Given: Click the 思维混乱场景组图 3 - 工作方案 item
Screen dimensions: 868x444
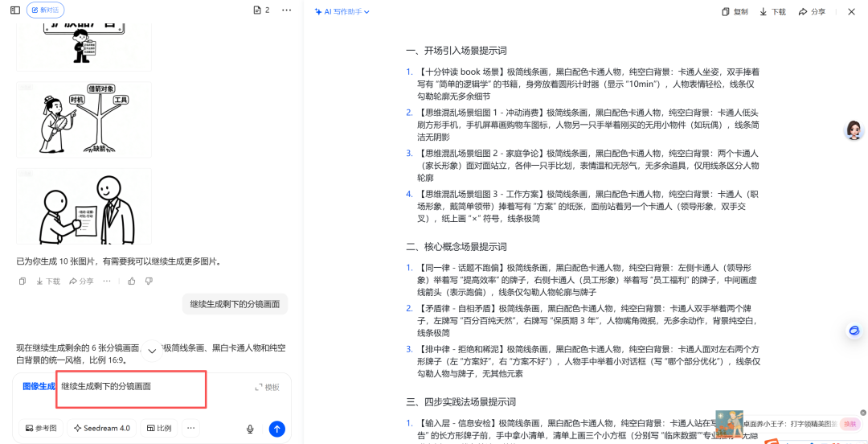Looking at the screenshot, I should 583,206.
